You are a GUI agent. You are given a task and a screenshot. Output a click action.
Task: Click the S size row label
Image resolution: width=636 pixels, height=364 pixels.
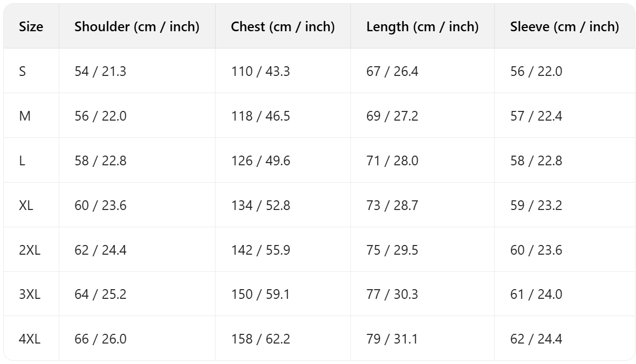tap(23, 71)
